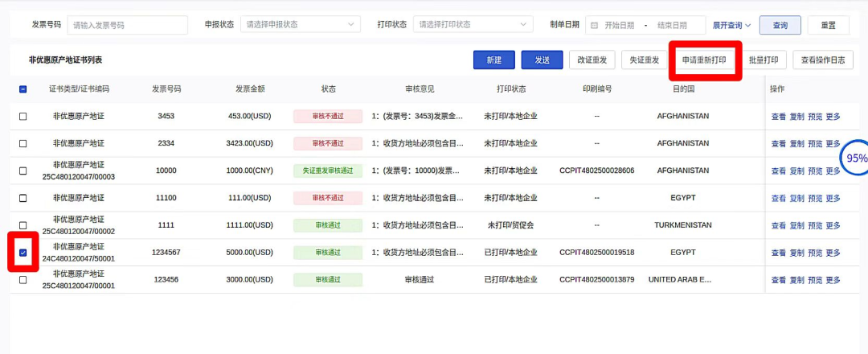The image size is (868, 354).
Task: Click the 新建 button
Action: pyautogui.click(x=493, y=60)
